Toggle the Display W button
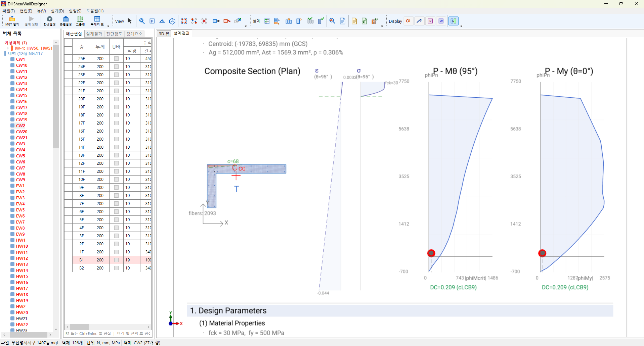Image resolution: width=644 pixels, height=346 pixels. tap(441, 21)
